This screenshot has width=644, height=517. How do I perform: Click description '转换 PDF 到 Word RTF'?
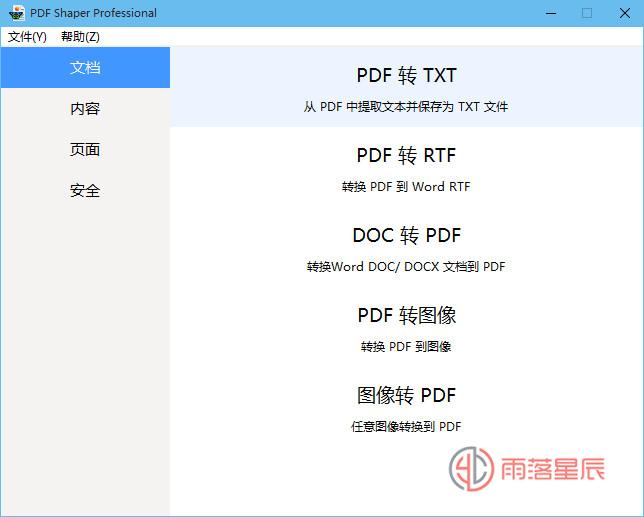[406, 187]
